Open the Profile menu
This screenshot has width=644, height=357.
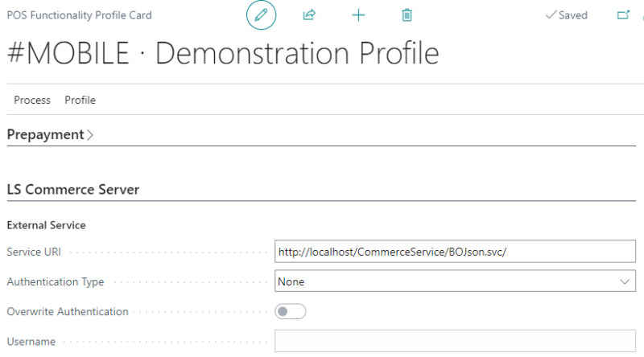[80, 100]
